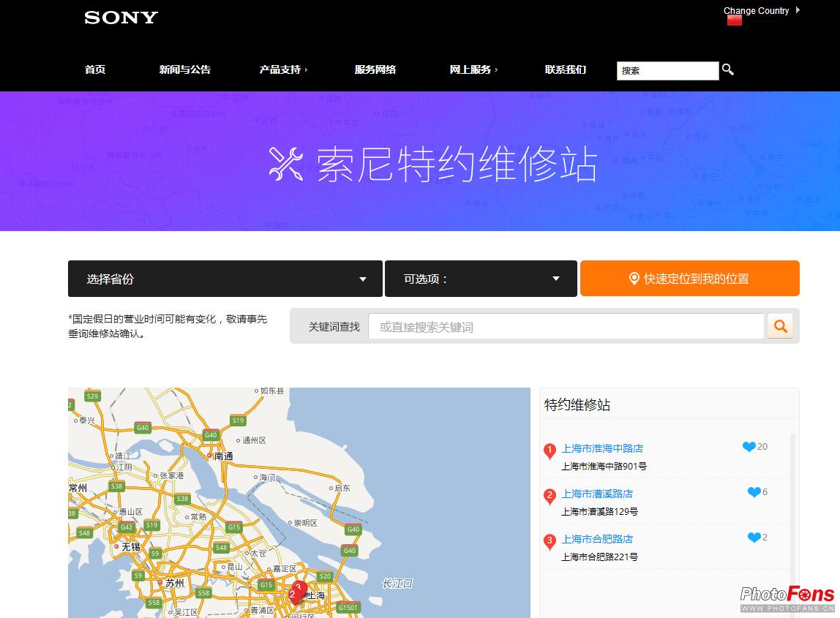This screenshot has width=840, height=618.
Task: Click the orange magnifier beside the keyword search box
Action: click(780, 326)
